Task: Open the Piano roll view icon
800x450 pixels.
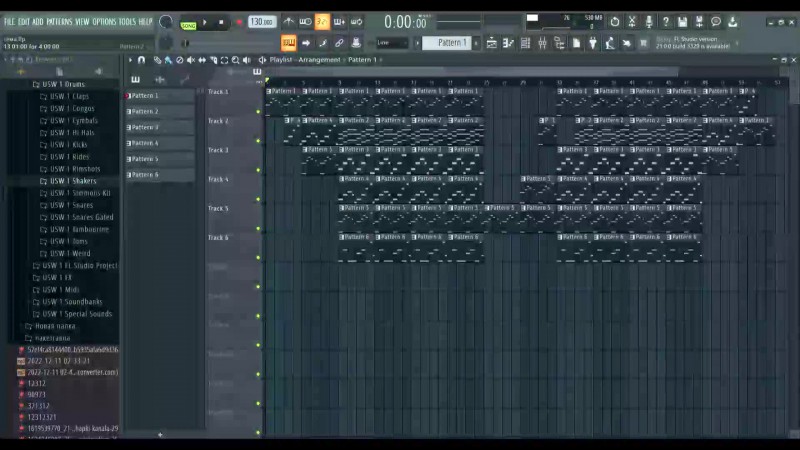Action: point(508,43)
